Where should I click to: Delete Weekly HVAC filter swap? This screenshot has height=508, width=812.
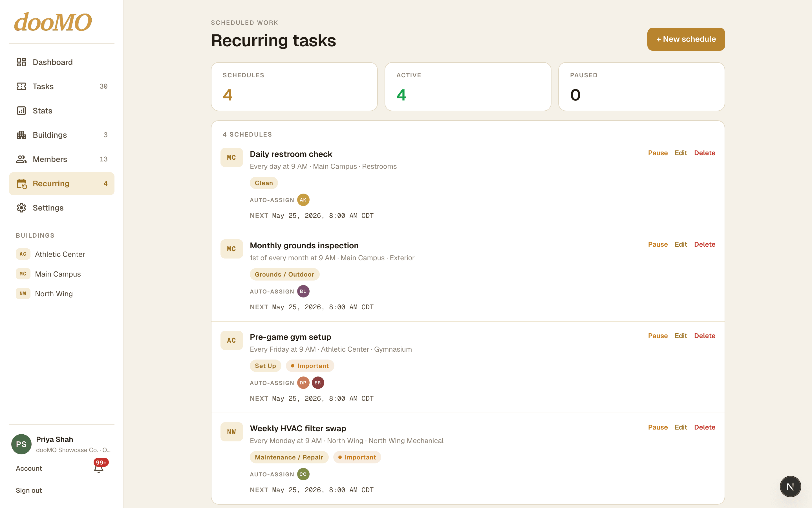[705, 427]
